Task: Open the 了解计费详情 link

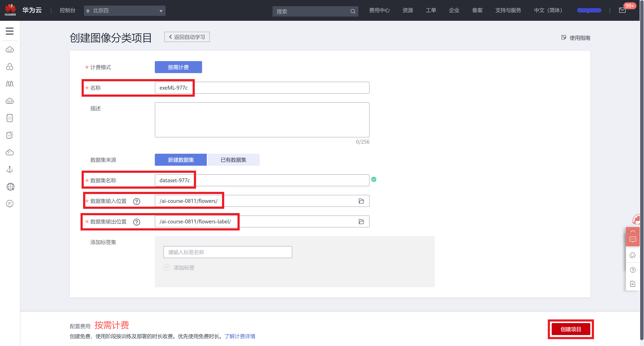Action: click(x=239, y=336)
